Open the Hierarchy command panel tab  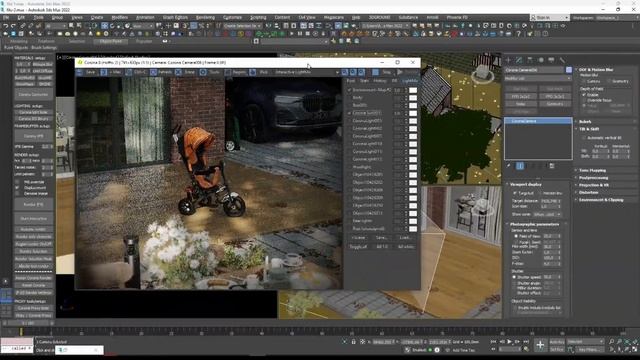530,60
